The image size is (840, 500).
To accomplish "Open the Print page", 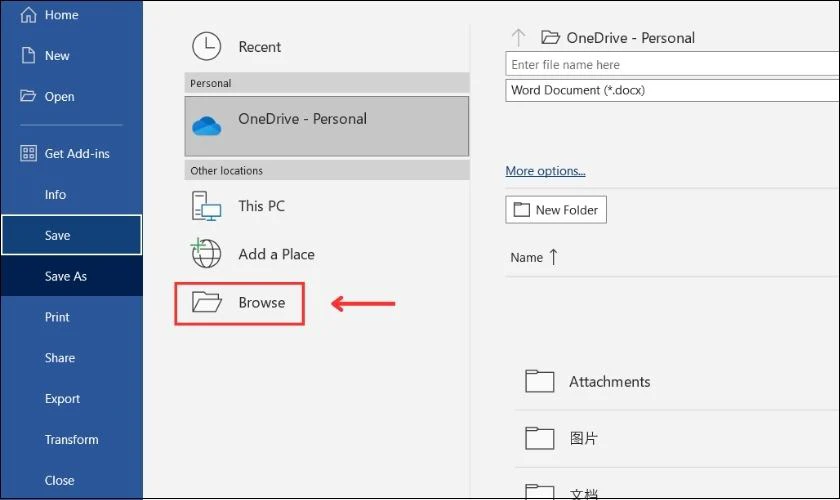I will (72, 317).
